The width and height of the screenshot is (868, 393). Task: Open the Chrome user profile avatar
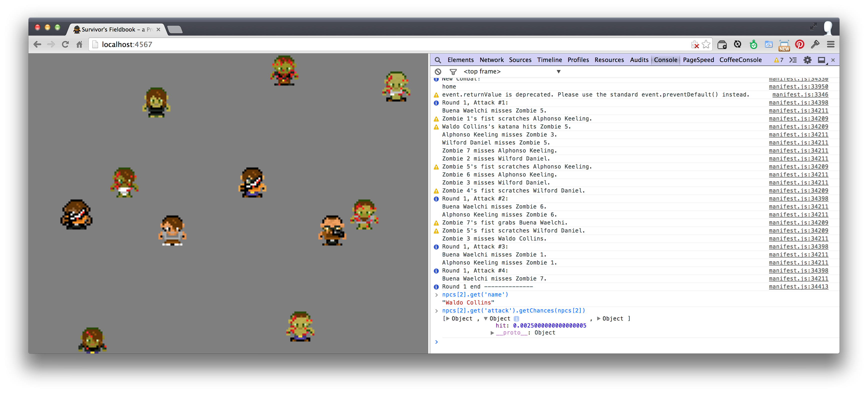pos(828,28)
